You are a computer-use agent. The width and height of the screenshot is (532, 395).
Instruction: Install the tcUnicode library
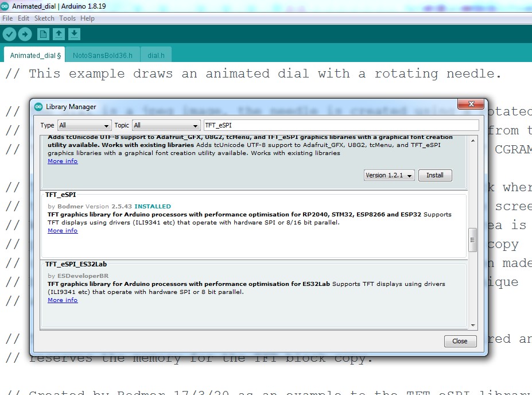435,175
